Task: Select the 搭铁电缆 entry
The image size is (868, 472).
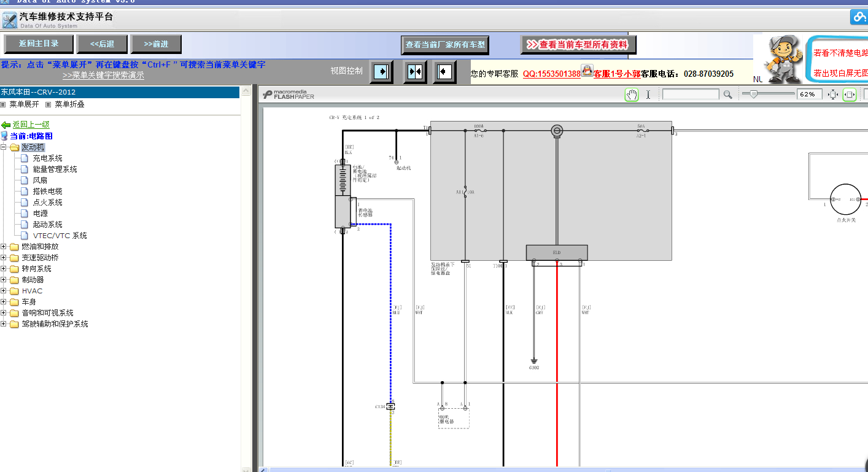Action: point(48,192)
